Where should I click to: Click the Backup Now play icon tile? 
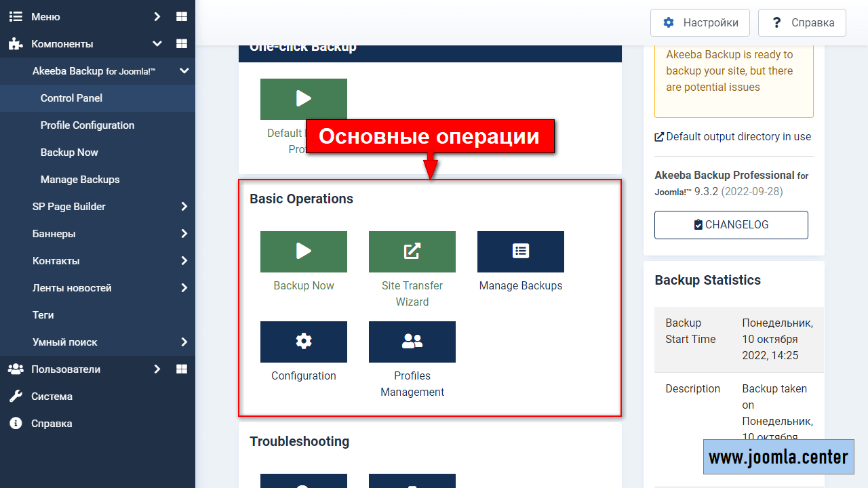coord(303,251)
